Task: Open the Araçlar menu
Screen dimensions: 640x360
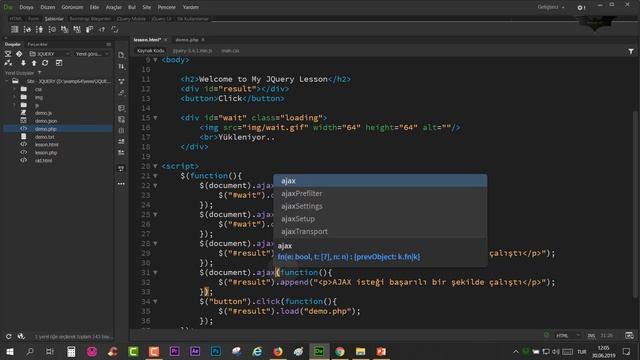Action: (113, 7)
